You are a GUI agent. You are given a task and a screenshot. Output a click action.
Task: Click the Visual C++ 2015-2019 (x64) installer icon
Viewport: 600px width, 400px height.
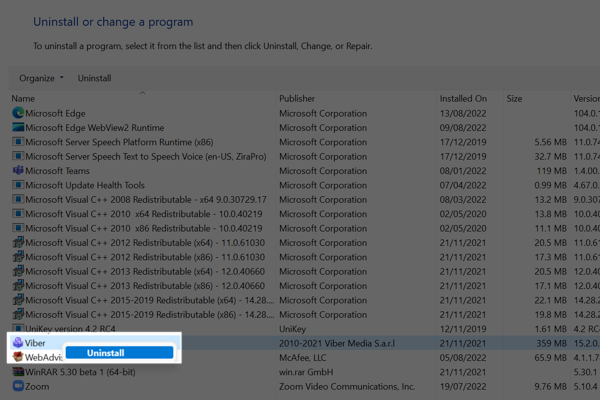(x=18, y=300)
